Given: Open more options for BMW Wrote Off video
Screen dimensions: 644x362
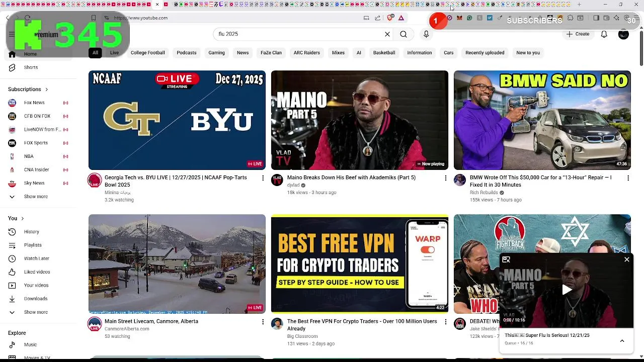Looking at the screenshot, I should (x=628, y=178).
